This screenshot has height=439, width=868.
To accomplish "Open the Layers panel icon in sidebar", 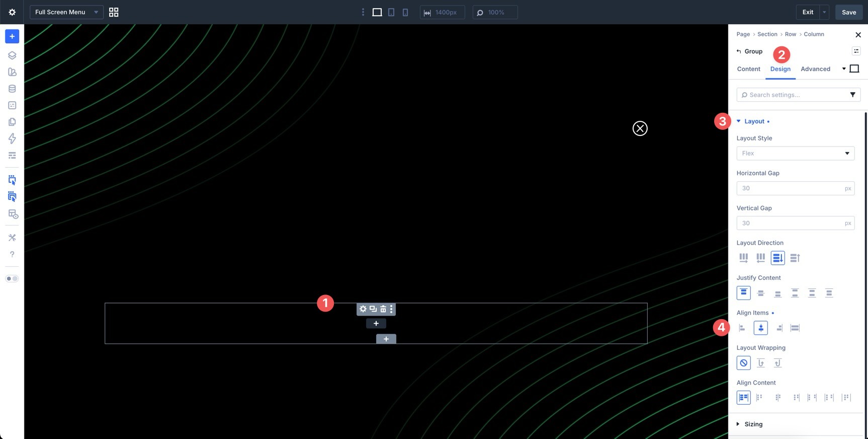I will click(12, 55).
